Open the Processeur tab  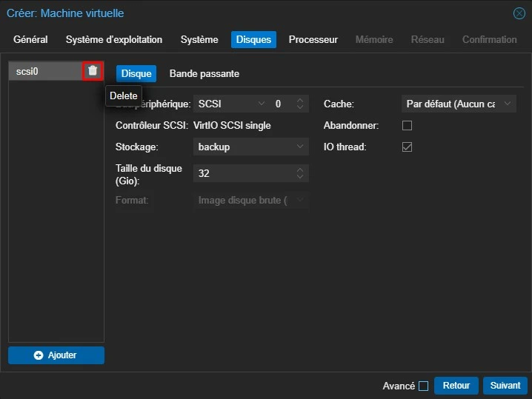coord(313,40)
